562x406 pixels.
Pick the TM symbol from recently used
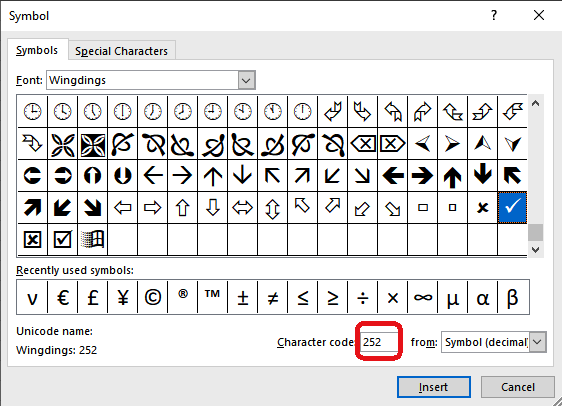(x=213, y=297)
